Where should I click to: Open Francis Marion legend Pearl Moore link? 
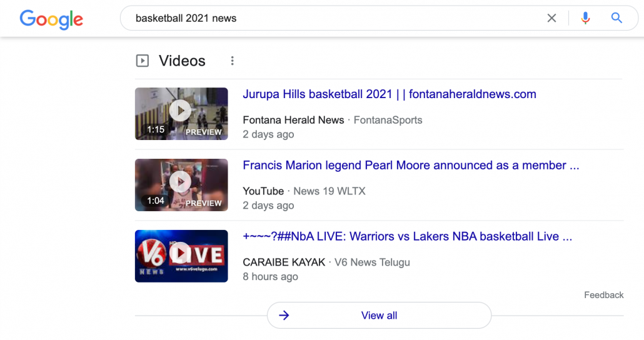[x=411, y=165]
